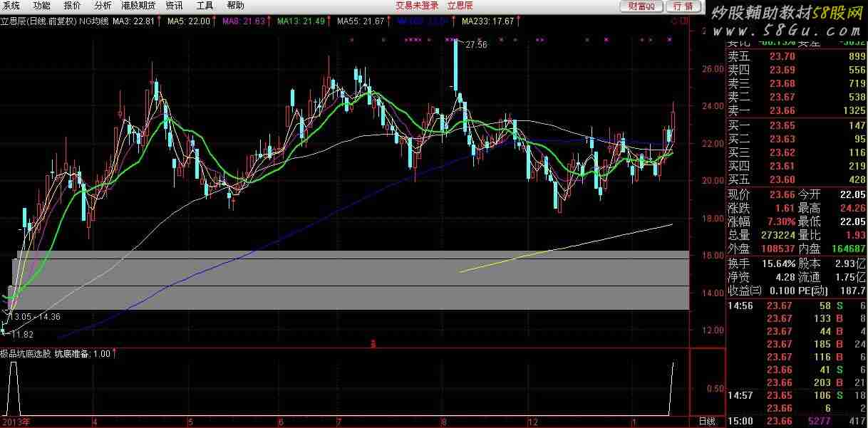Image resolution: width=868 pixels, height=428 pixels.
Task: Open the 帮助 menu
Action: tap(235, 6)
